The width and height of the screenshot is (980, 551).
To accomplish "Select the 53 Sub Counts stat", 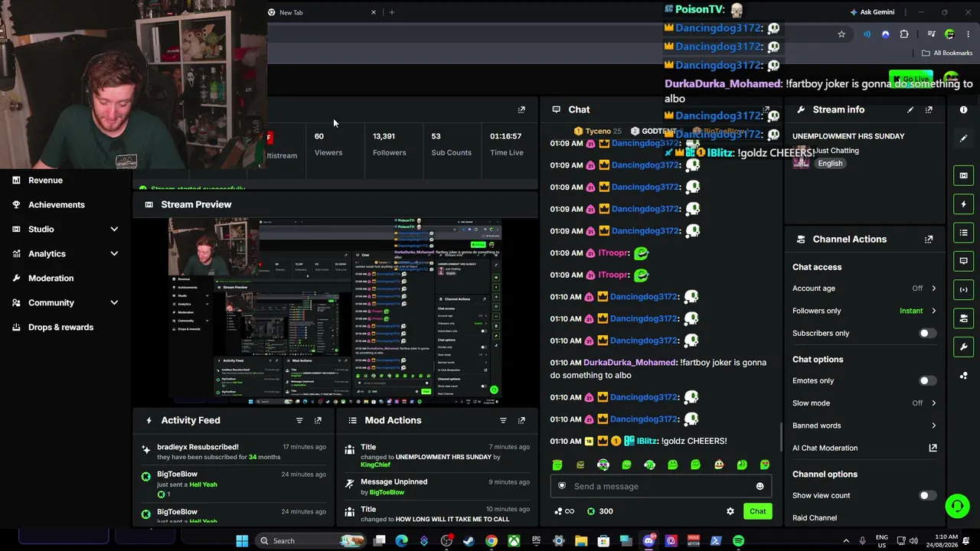I will tap(451, 144).
